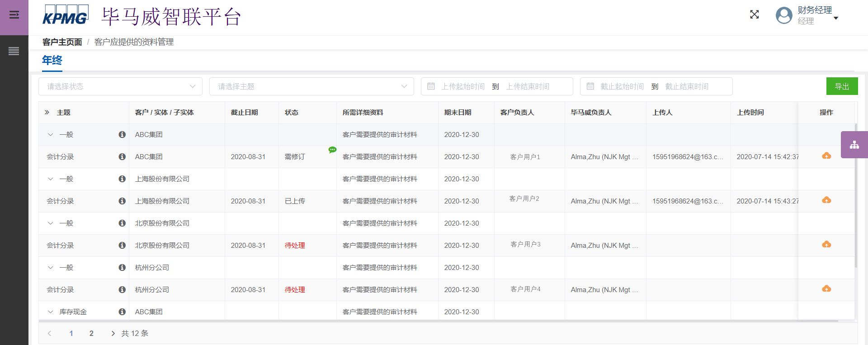This screenshot has height=345, width=868.
Task: Collapse the 库存现金 row chevron
Action: tap(51, 312)
